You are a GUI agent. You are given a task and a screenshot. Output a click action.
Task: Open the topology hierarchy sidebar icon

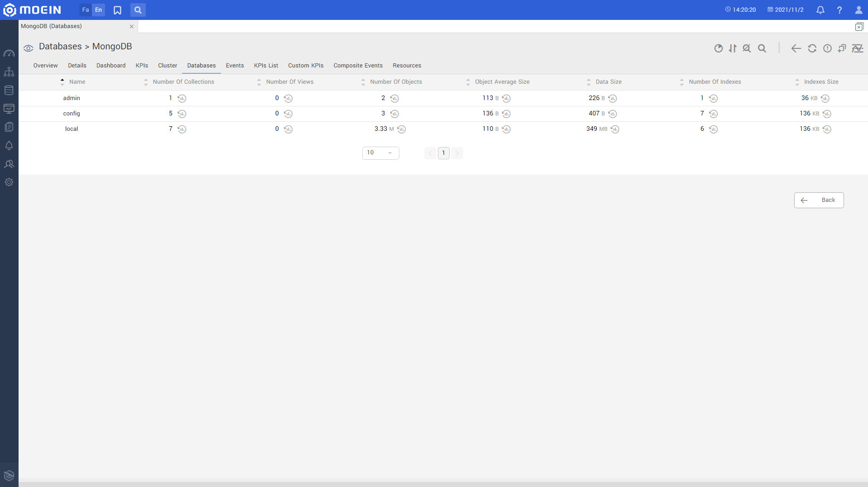(9, 72)
